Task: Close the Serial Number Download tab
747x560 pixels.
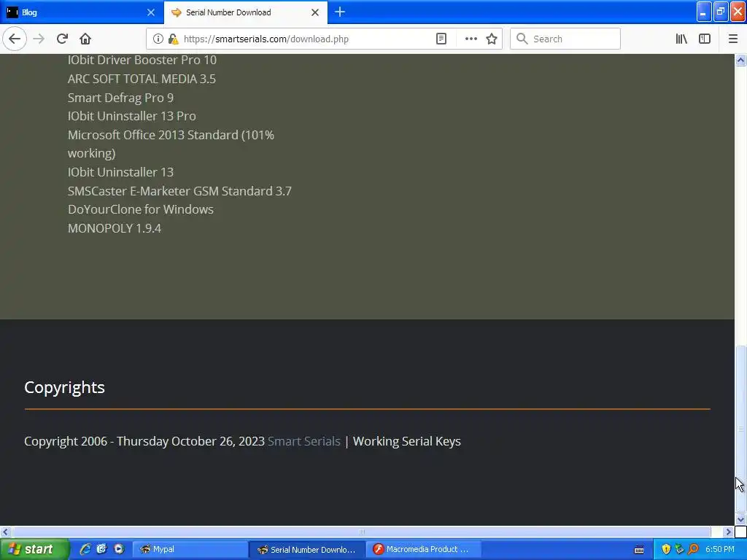Action: (x=315, y=12)
